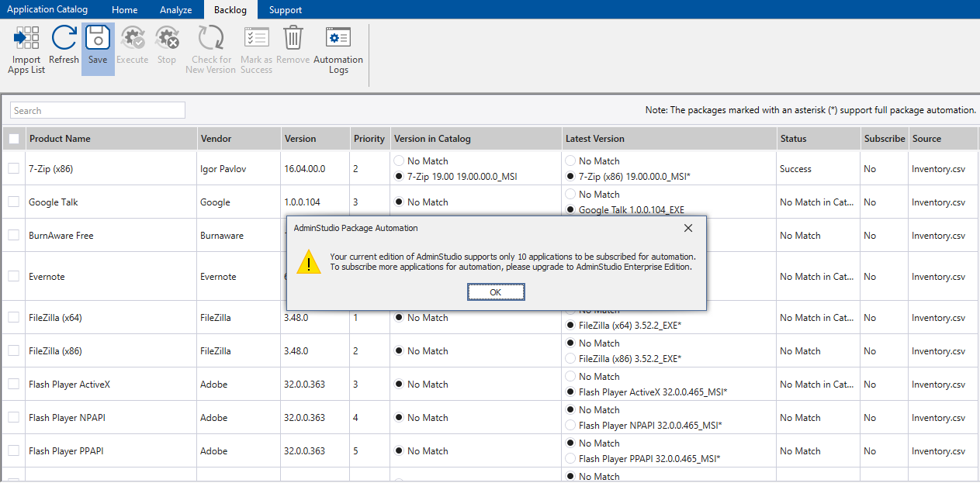Click the Import Apps List icon

tap(26, 38)
